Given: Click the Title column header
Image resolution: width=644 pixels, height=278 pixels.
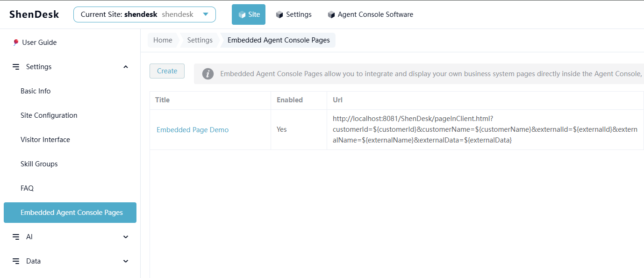Looking at the screenshot, I should pyautogui.click(x=163, y=100).
